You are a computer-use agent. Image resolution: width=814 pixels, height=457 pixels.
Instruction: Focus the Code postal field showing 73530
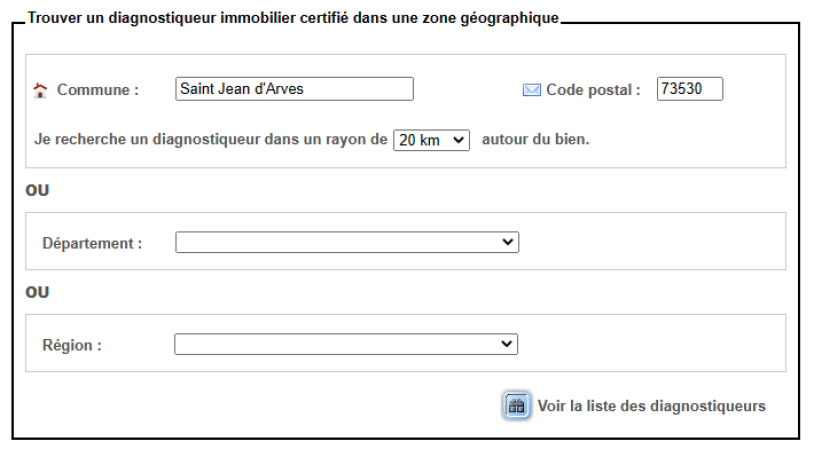click(x=689, y=89)
